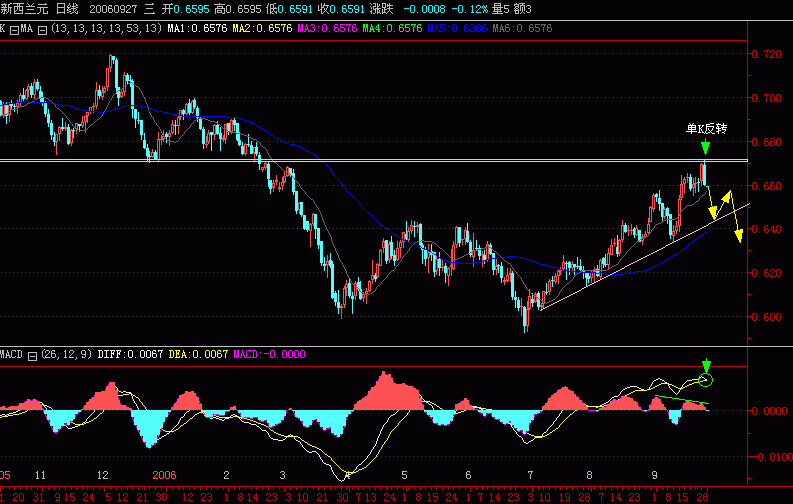
Task: Select the magenta MA3:0.6576 label
Action: pyautogui.click(x=327, y=29)
